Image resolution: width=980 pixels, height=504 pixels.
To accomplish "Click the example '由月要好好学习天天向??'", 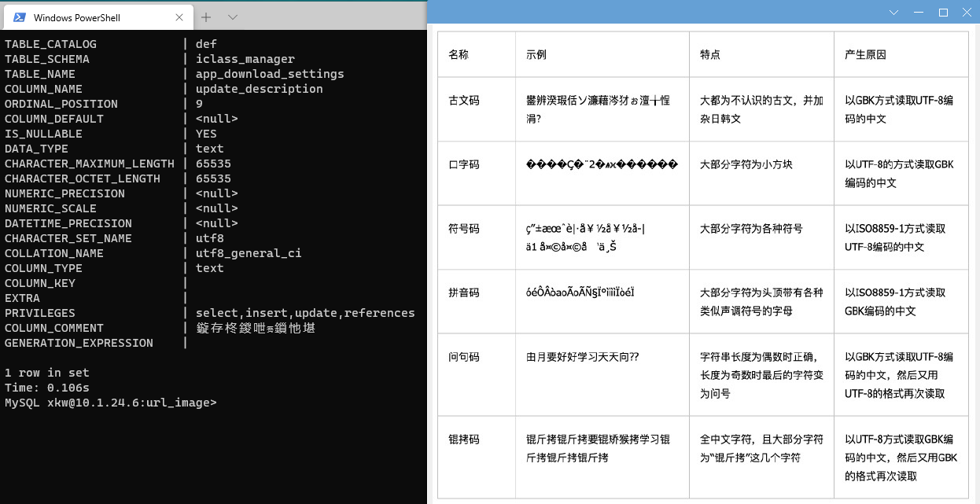I will coord(583,357).
